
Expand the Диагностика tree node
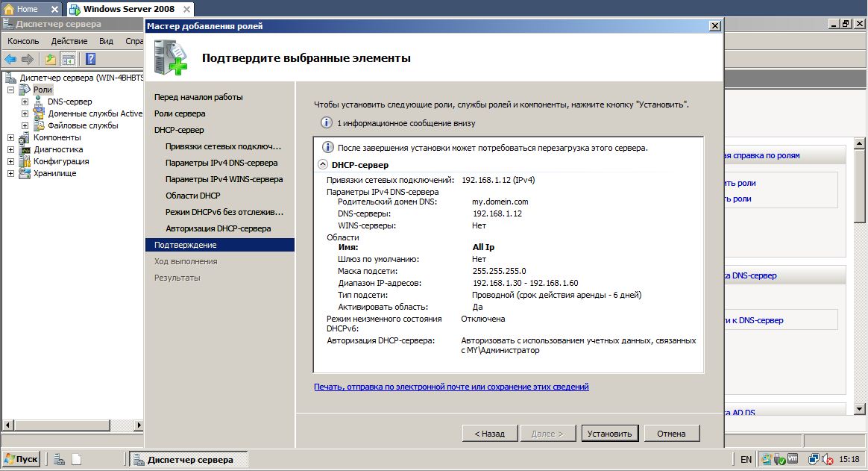point(10,149)
